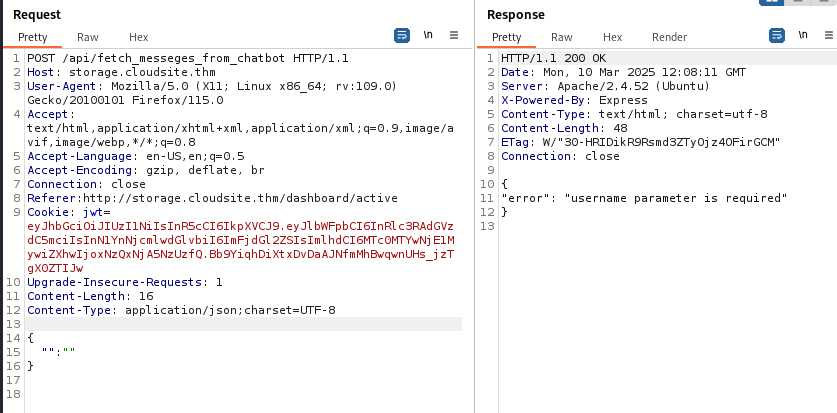This screenshot has width=837, height=413.
Task: Switch to the Request Raw tab
Action: coord(88,37)
